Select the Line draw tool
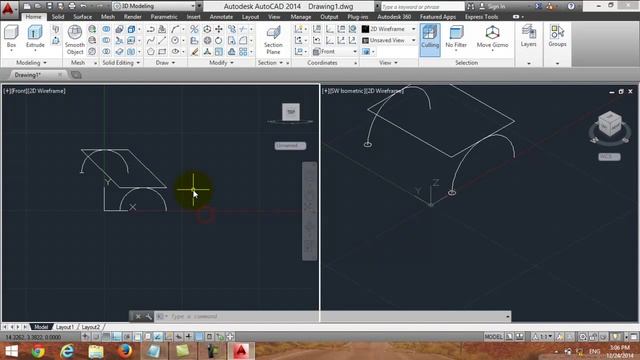 tap(162, 40)
